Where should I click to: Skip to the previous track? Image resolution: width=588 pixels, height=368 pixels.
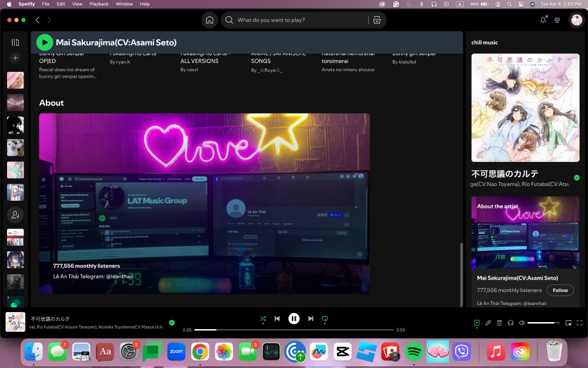(x=277, y=319)
